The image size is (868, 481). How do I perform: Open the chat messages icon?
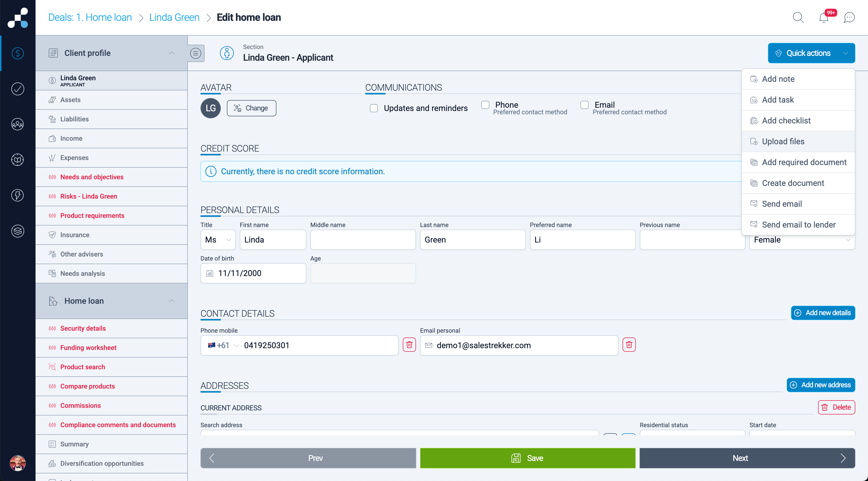[849, 18]
